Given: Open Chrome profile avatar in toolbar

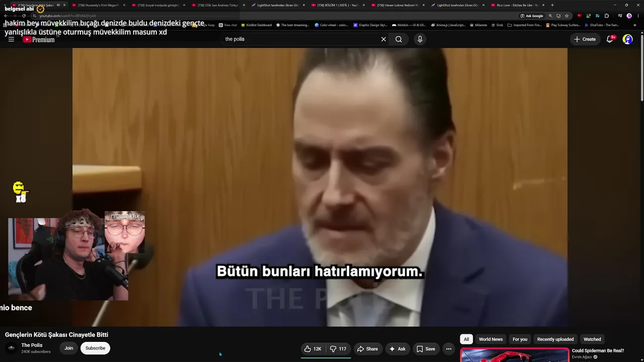Looking at the screenshot, I should (x=629, y=16).
